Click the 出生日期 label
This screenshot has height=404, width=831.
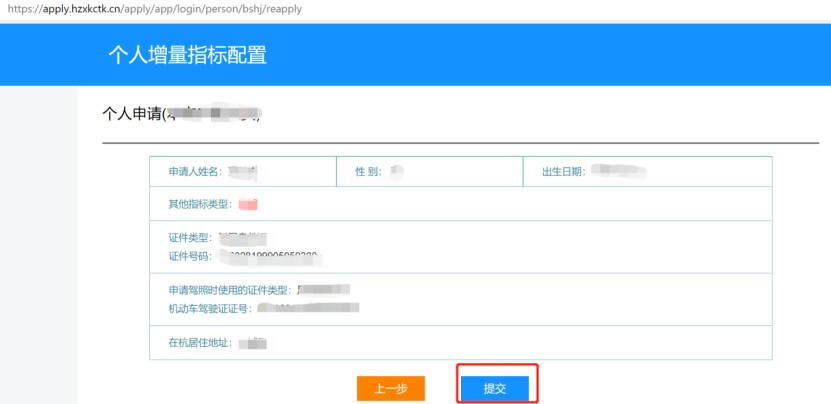point(562,172)
